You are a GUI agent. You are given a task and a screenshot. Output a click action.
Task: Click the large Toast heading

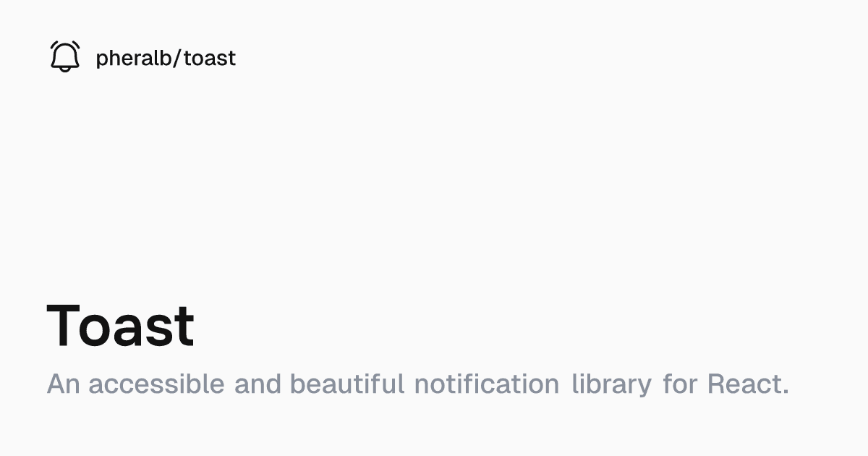(121, 326)
